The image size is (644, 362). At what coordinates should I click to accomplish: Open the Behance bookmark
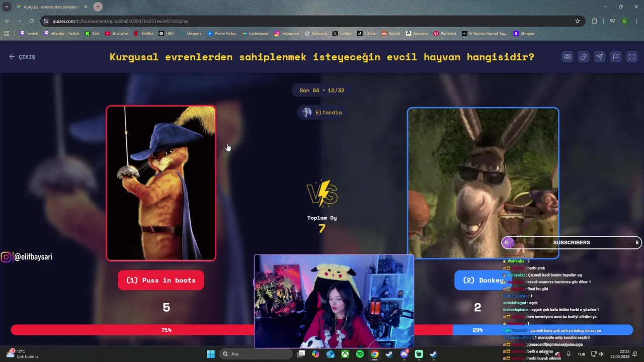click(x=316, y=34)
